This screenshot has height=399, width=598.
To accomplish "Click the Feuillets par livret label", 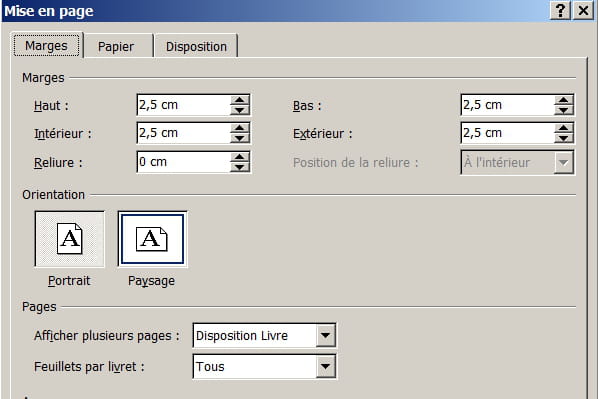I will (x=89, y=367).
